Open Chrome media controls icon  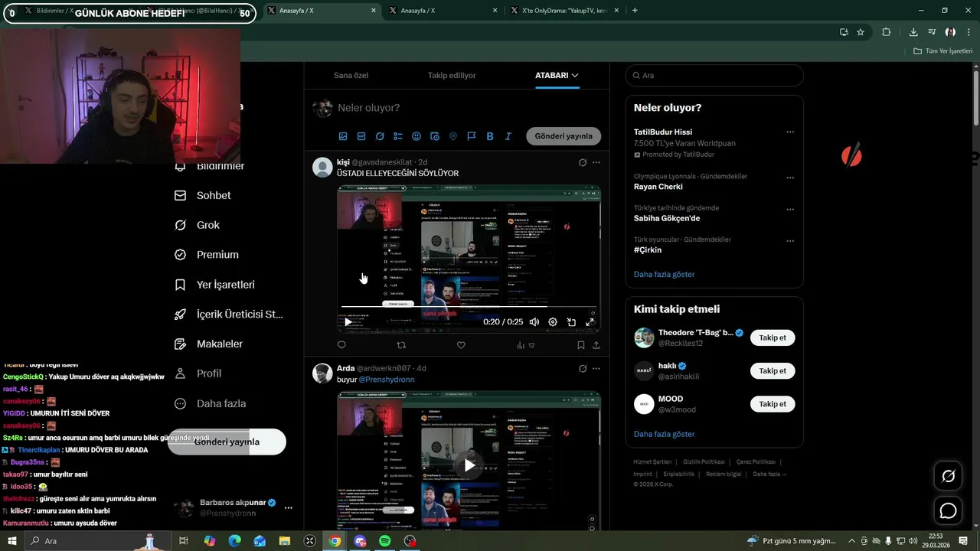coord(932,32)
